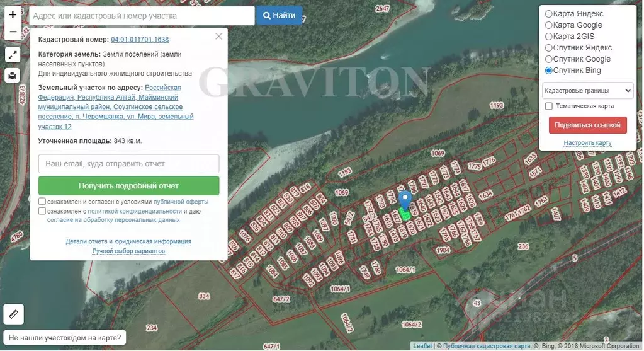644x351 pixels.
Task: Click Получить подробный отчет button
Action: pyautogui.click(x=128, y=186)
